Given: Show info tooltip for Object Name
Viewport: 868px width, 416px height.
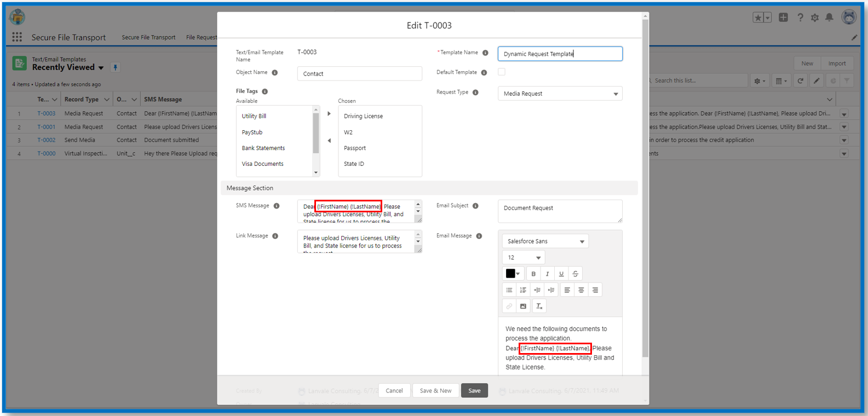Looking at the screenshot, I should [275, 73].
